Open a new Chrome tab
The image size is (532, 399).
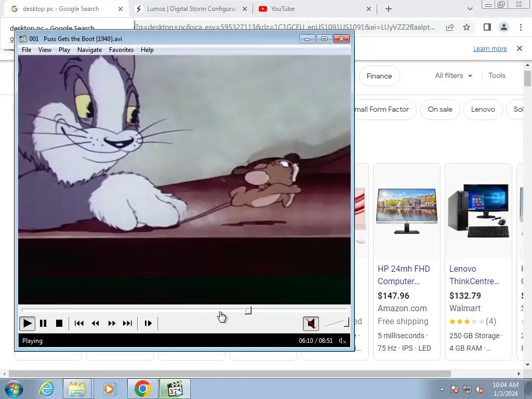(389, 9)
